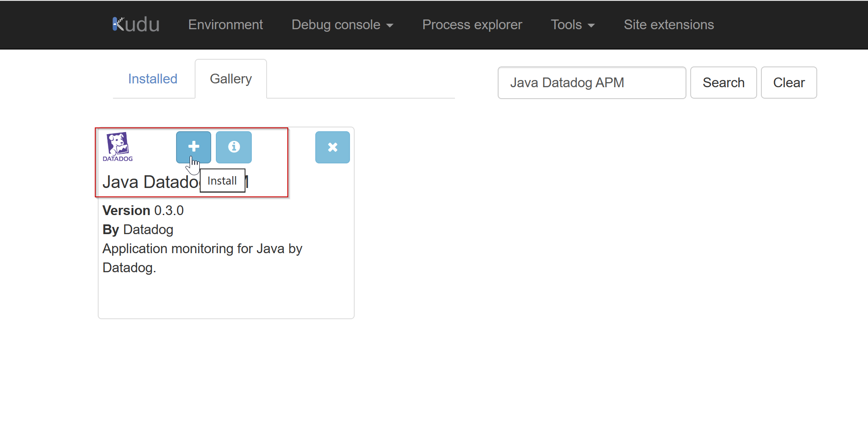The height and width of the screenshot is (428, 868).
Task: Click the X button on extension card
Action: (x=333, y=147)
